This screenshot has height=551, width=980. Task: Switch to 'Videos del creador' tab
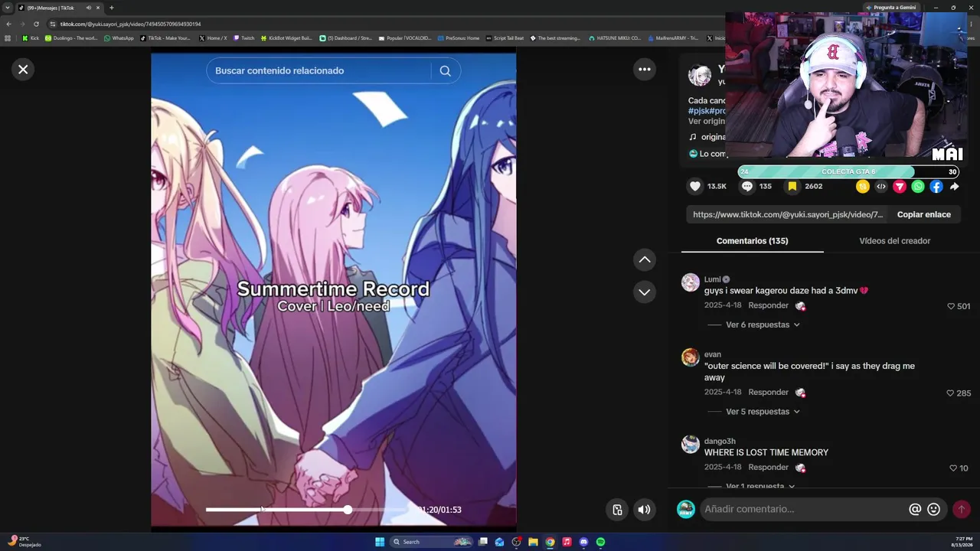click(x=894, y=241)
